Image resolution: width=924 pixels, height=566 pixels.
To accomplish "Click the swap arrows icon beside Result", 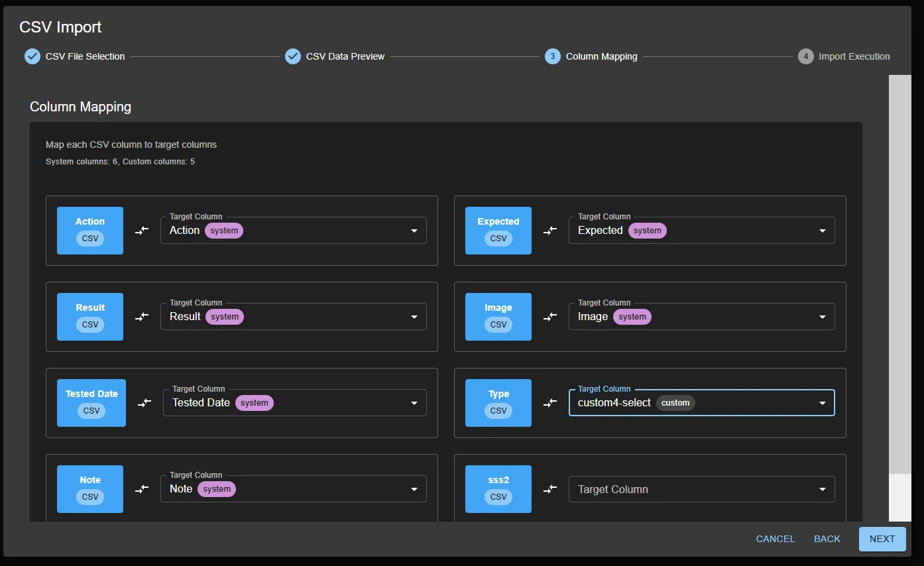I will (x=142, y=317).
